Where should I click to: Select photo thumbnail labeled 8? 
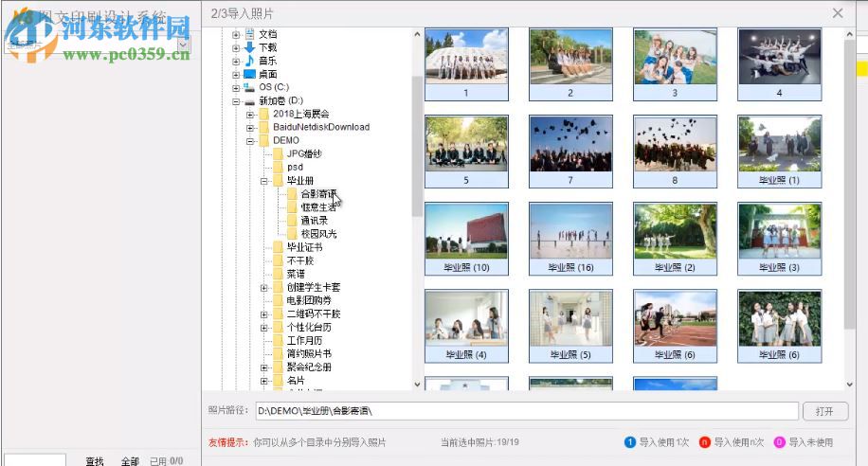(x=675, y=152)
